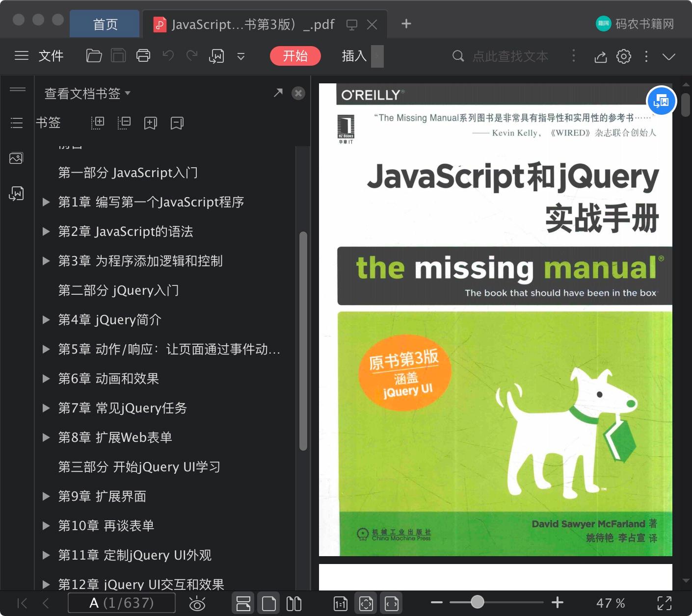The image size is (692, 616).
Task: Open the 文件 menu
Action: pyautogui.click(x=51, y=56)
